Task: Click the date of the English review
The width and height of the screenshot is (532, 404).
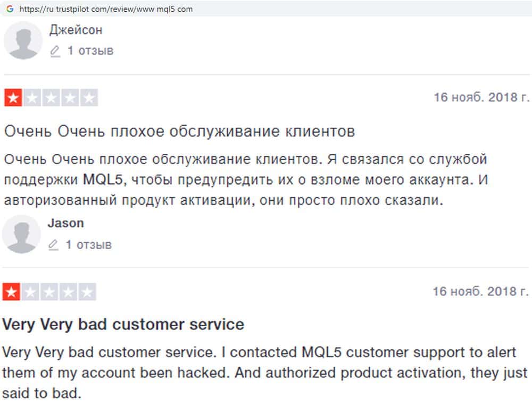Action: [x=480, y=291]
